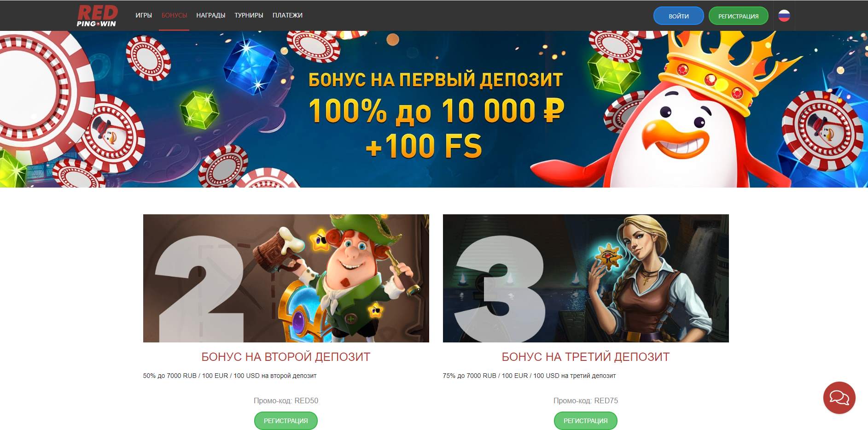The image size is (868, 430).
Task: Open the third deposit bonus image
Action: click(x=586, y=278)
